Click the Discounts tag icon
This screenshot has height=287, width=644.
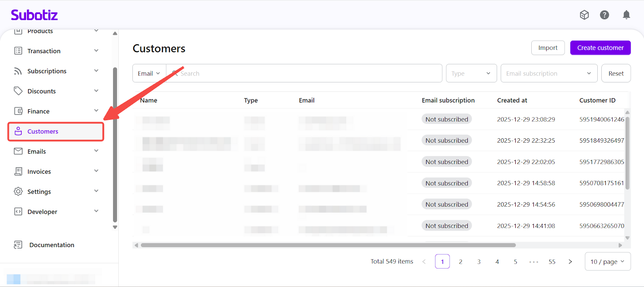(18, 91)
